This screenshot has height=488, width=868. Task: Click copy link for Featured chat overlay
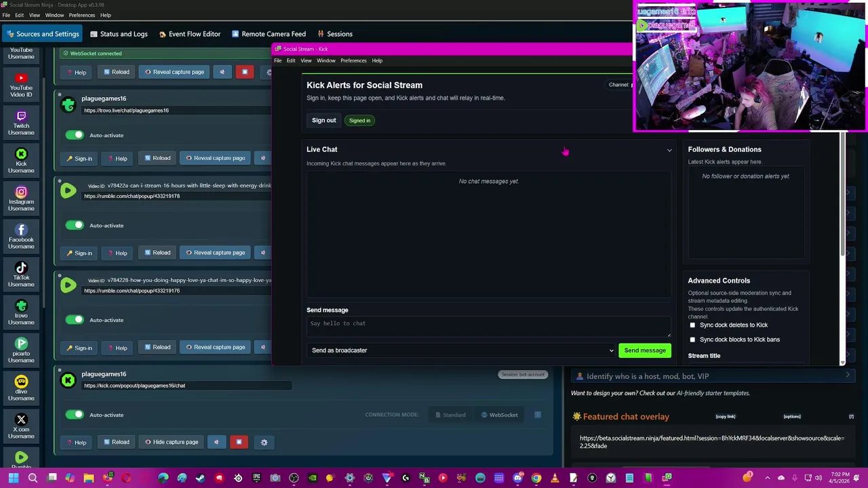(726, 417)
